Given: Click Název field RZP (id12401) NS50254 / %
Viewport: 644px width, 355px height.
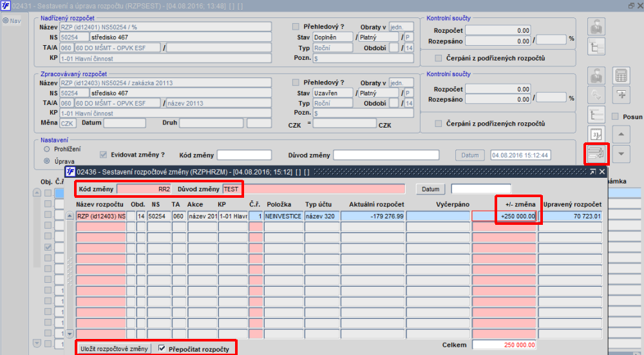Looking at the screenshot, I should (166, 27).
